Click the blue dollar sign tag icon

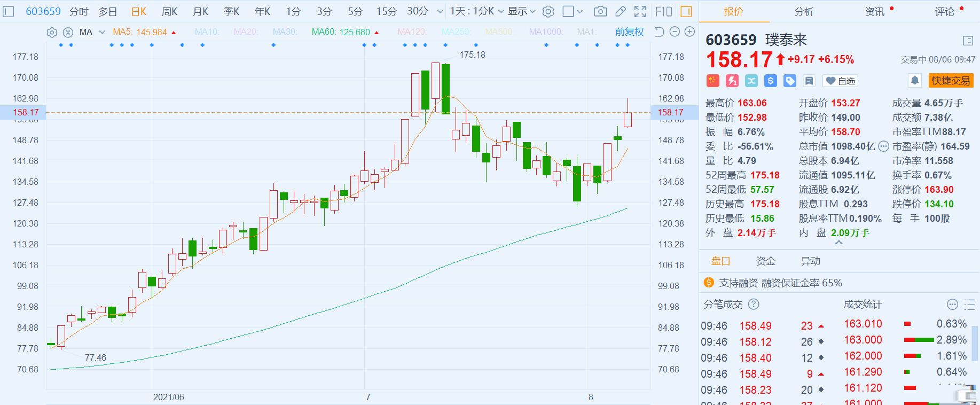click(771, 81)
